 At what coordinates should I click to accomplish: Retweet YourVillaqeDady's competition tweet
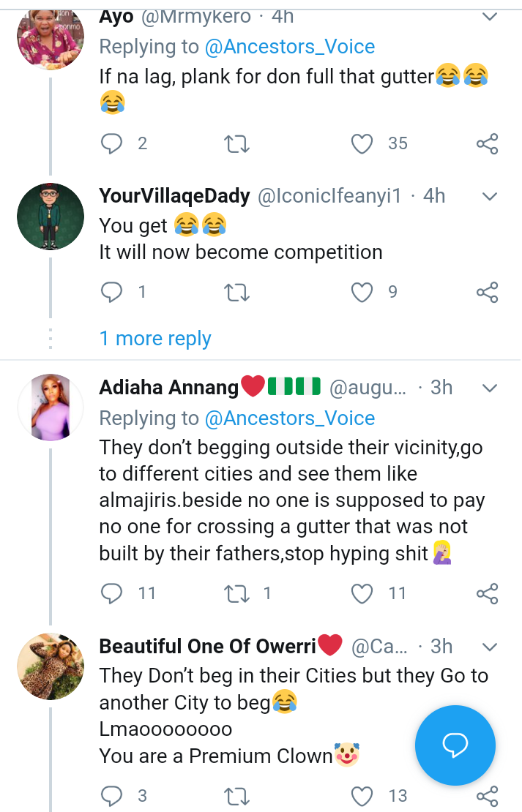[237, 293]
